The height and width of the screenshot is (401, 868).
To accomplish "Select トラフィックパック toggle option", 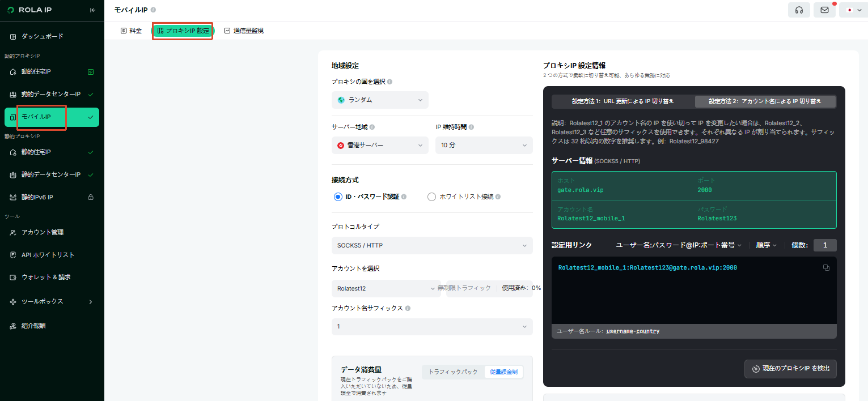I will point(453,372).
